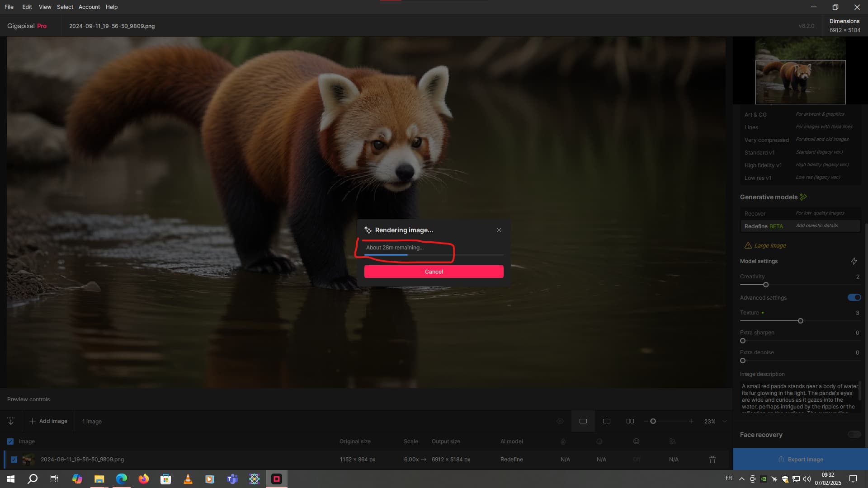Open the File menu
868x488 pixels.
click(9, 7)
